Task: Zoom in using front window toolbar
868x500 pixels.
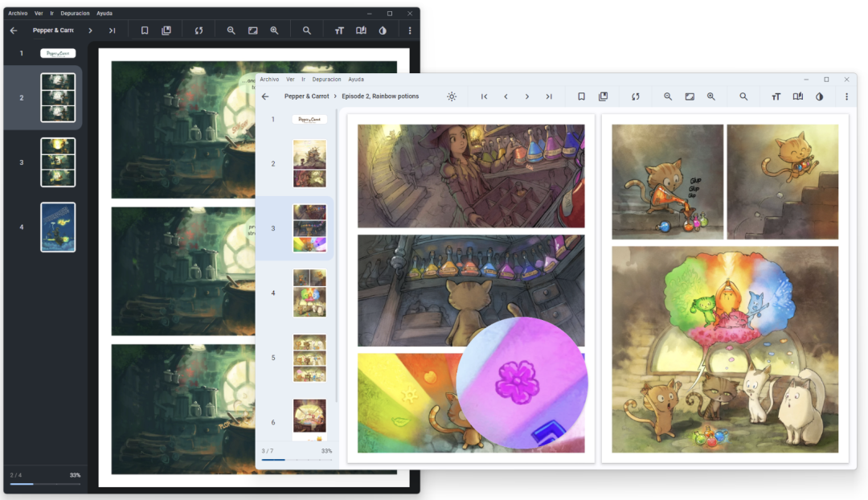Action: point(711,96)
